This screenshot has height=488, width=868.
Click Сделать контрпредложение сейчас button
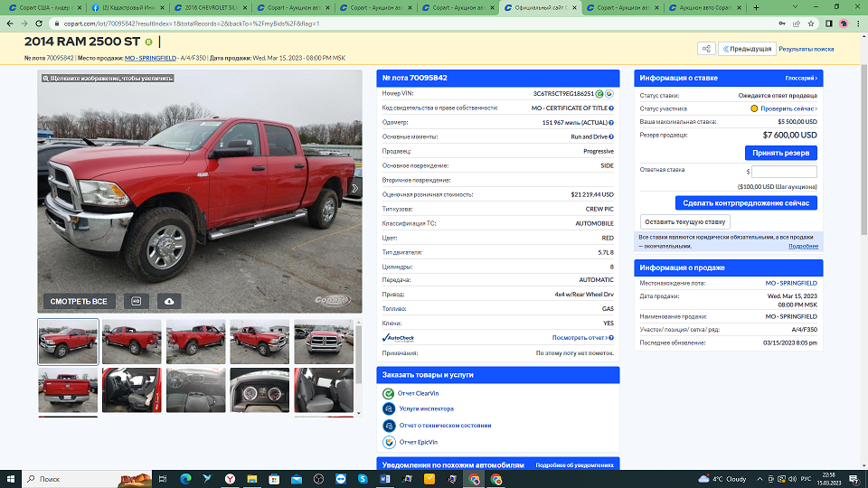[x=746, y=203]
